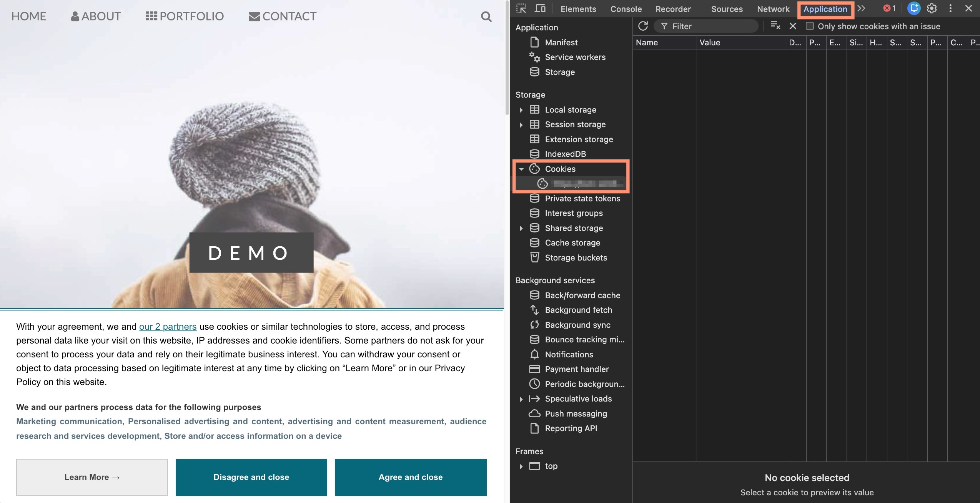Collapse the Cookies tree section
Screen dimensions: 980x503
tap(521, 169)
